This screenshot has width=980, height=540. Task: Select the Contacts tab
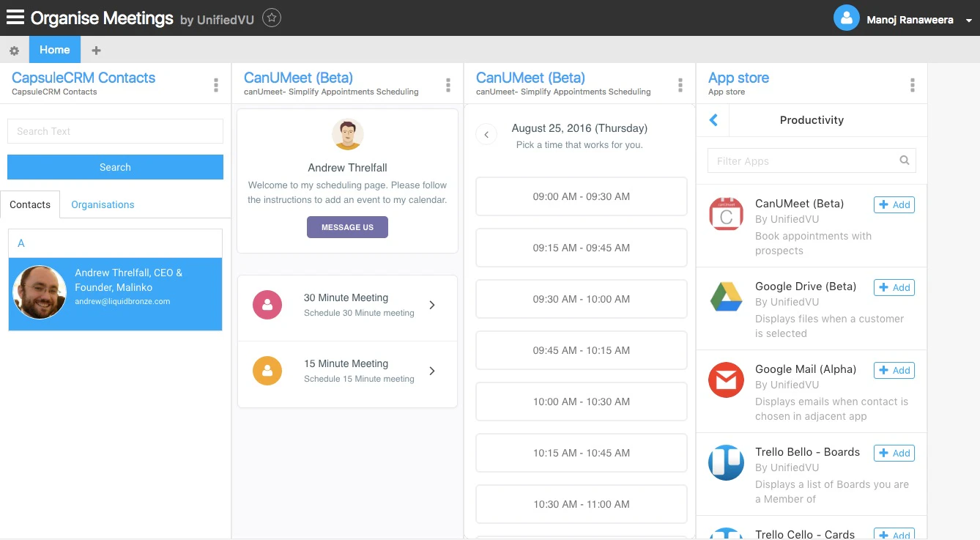coord(30,204)
